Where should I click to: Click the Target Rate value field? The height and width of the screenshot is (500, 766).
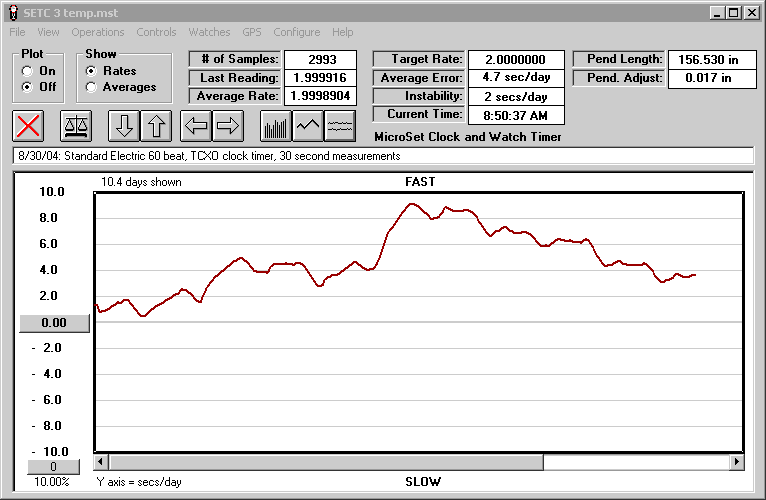click(516, 60)
